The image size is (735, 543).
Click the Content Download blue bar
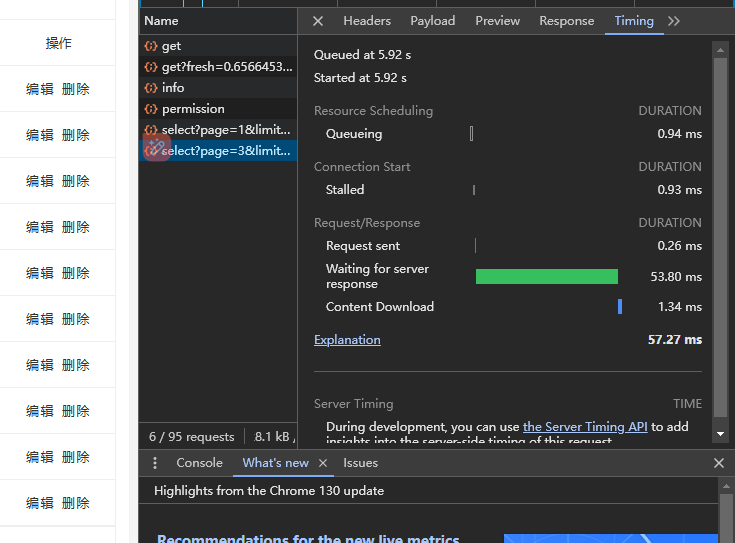coord(620,307)
